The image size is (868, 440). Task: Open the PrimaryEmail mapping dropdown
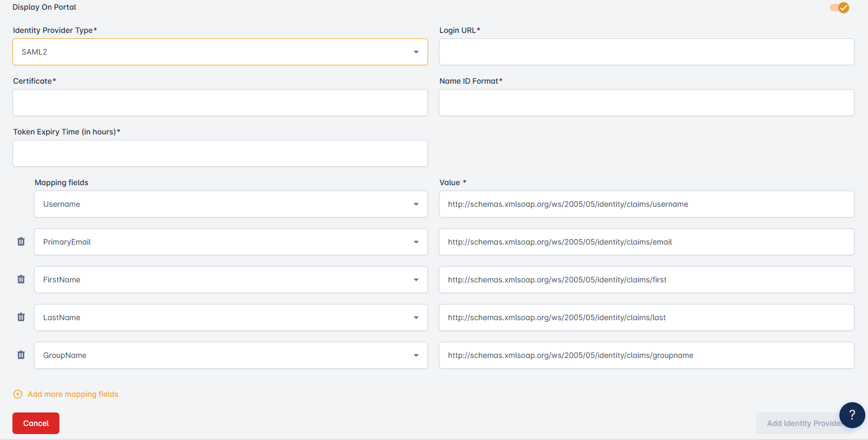click(231, 242)
